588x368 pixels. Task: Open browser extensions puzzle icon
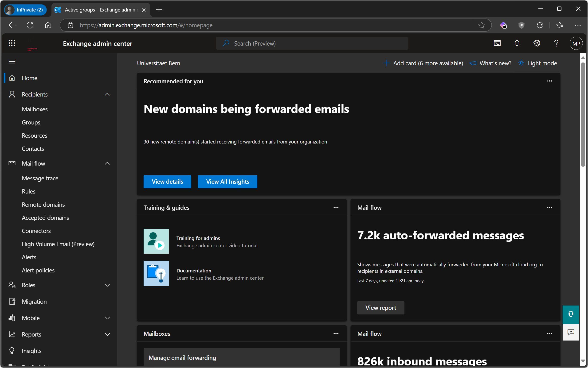click(x=540, y=25)
